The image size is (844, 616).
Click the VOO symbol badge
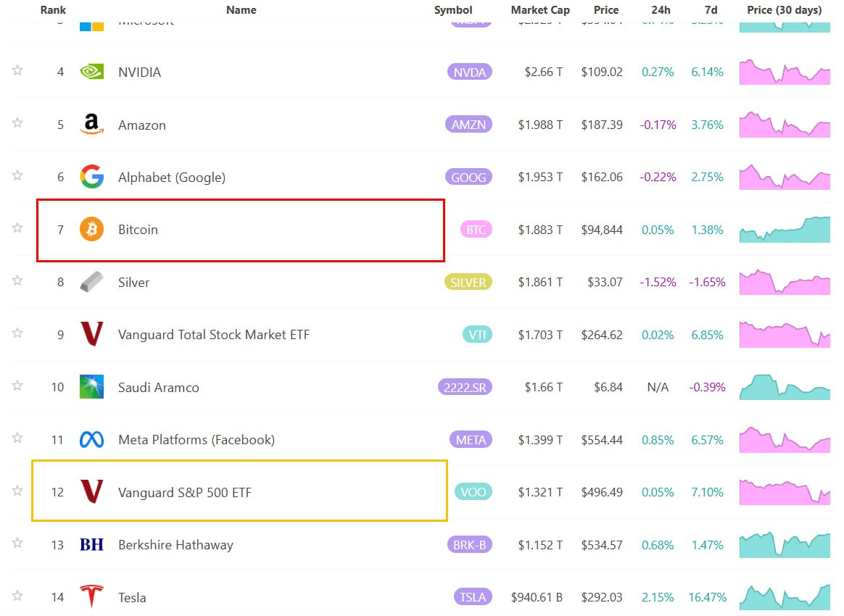(x=473, y=492)
